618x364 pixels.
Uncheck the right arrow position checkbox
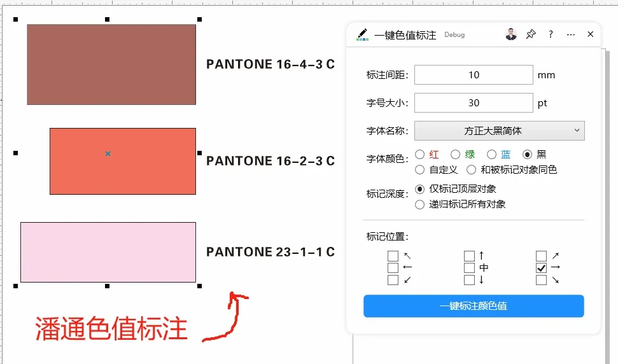(541, 268)
